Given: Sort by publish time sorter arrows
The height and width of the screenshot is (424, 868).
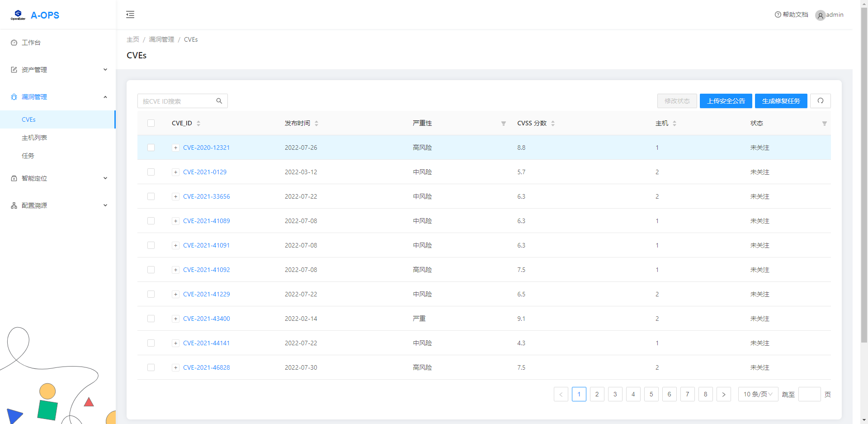Looking at the screenshot, I should click(316, 124).
